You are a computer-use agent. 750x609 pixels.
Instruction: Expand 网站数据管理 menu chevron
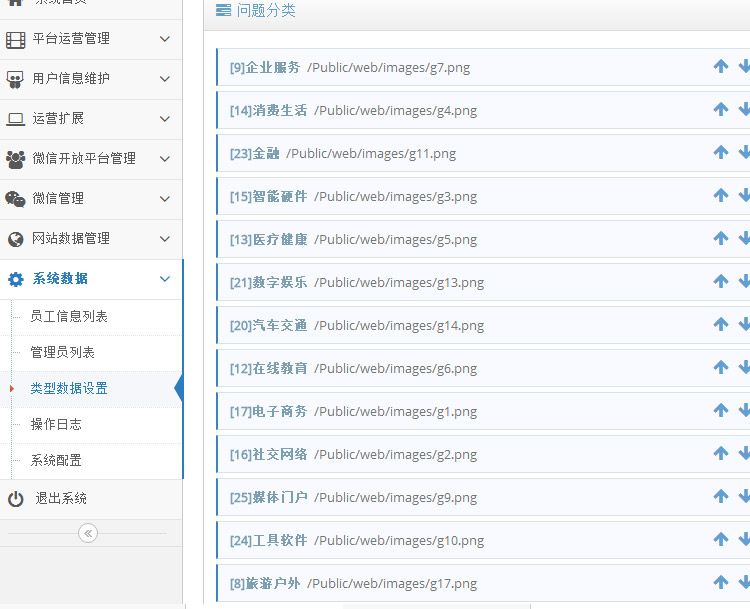165,239
